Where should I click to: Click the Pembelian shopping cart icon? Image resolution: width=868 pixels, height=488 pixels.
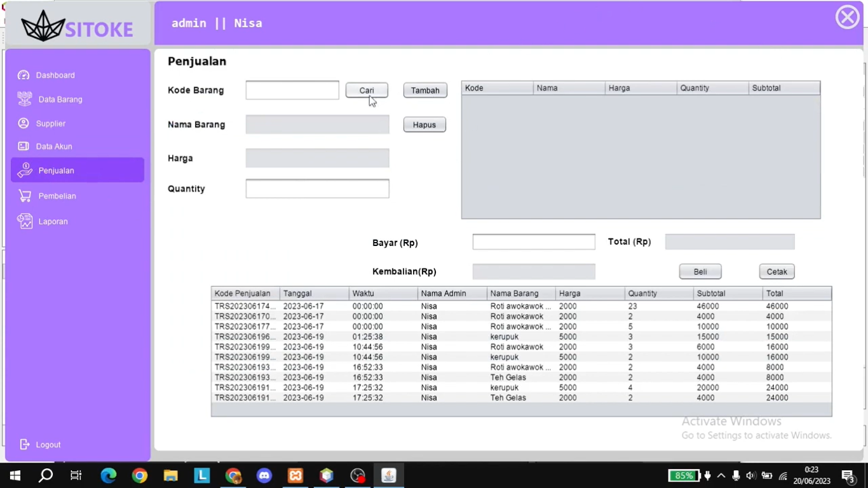(25, 196)
